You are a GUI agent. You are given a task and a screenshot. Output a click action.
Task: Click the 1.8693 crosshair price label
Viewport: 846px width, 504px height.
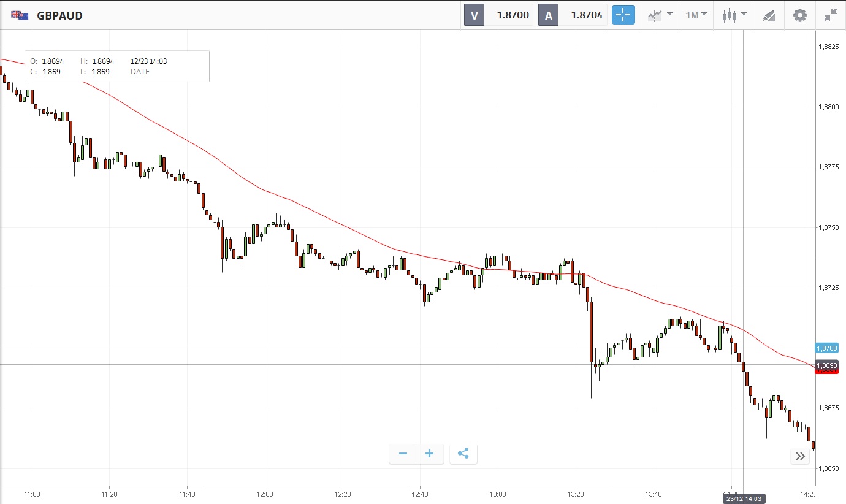826,365
